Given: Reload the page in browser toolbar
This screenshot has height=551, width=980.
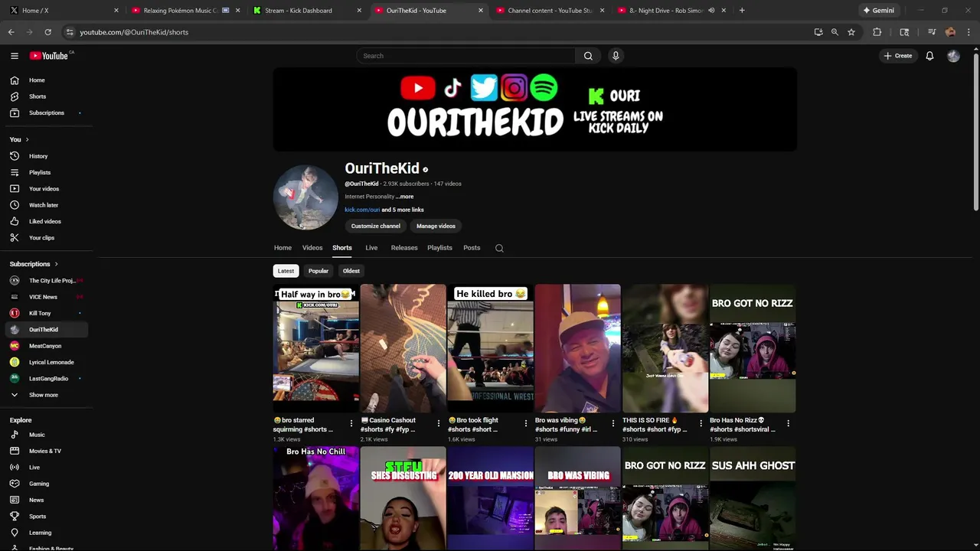Looking at the screenshot, I should 47,32.
